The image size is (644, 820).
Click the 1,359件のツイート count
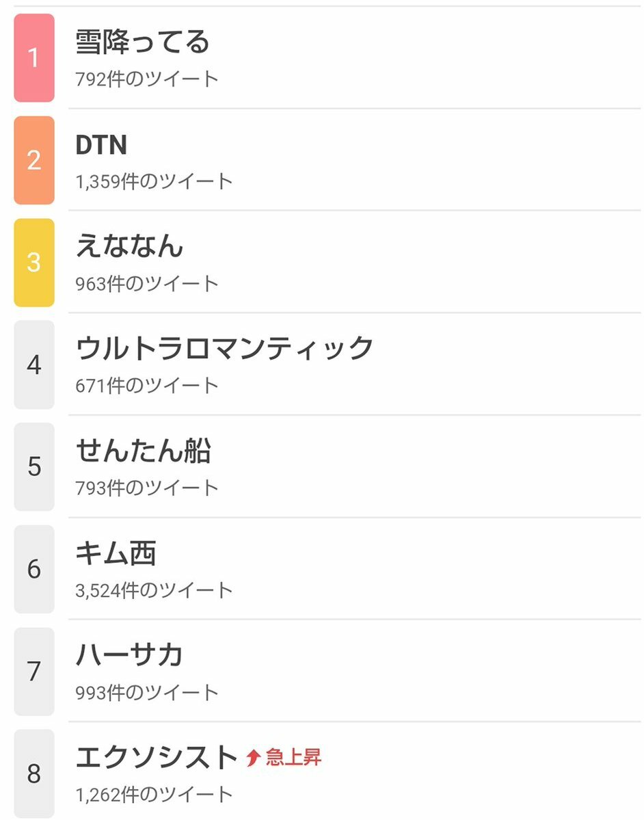tap(155, 181)
